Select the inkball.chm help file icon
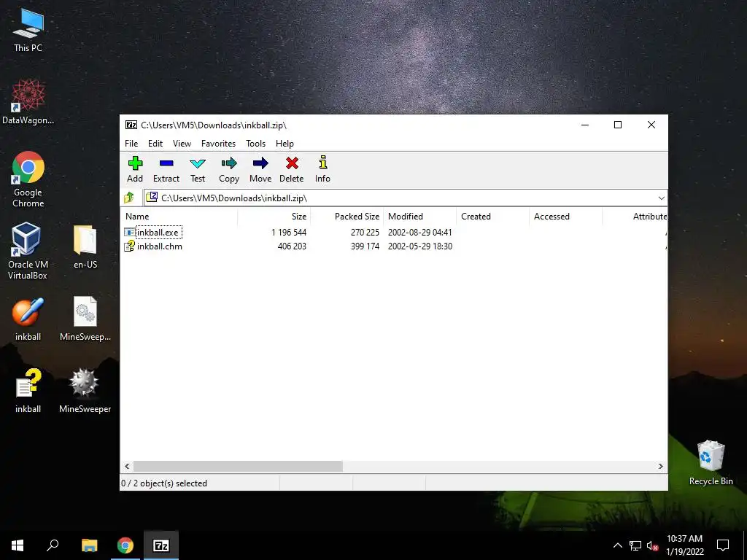 pyautogui.click(x=130, y=246)
